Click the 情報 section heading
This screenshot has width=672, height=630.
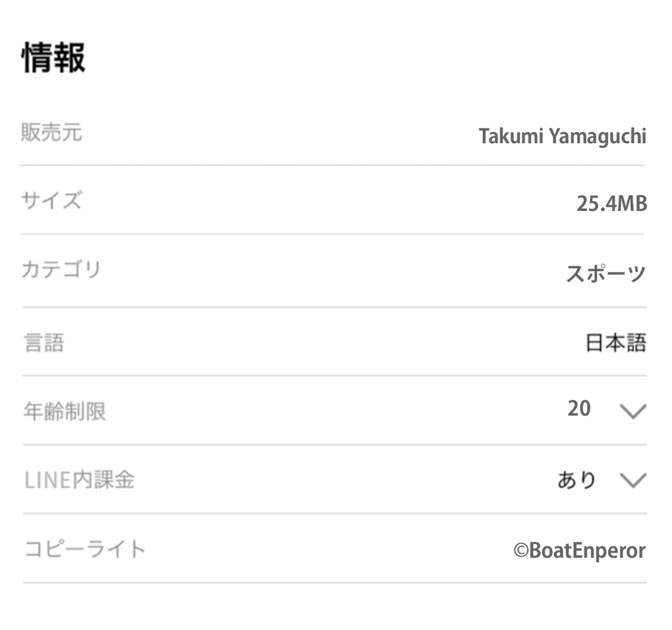point(54,57)
